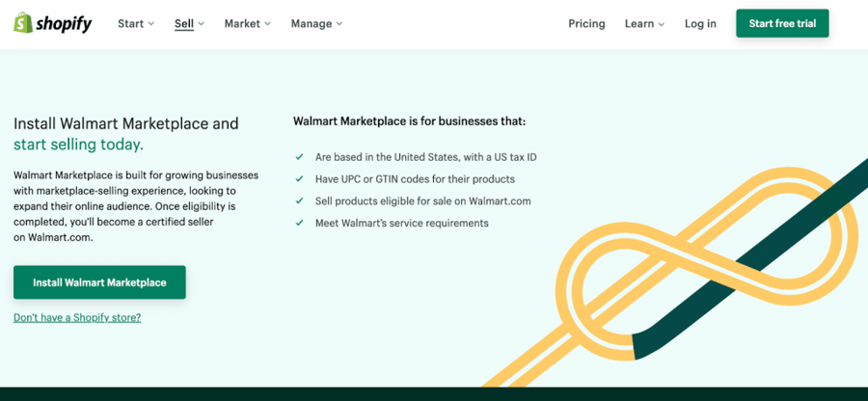The height and width of the screenshot is (401, 868).
Task: Expand the Start dropdown menu
Action: (135, 23)
